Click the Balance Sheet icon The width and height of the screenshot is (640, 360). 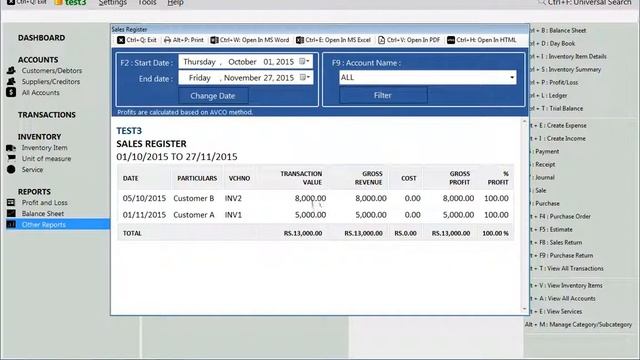pyautogui.click(x=11, y=213)
